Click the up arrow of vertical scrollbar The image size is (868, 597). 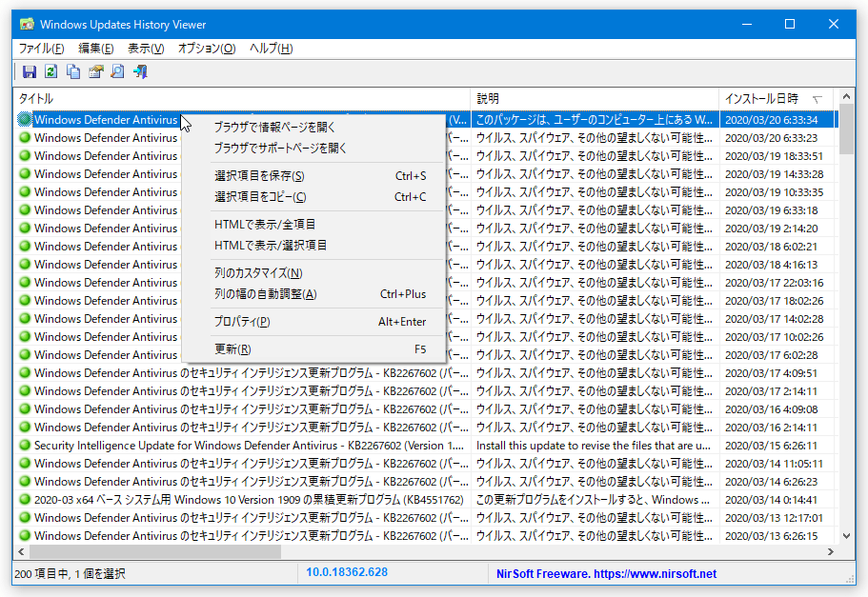coord(846,97)
